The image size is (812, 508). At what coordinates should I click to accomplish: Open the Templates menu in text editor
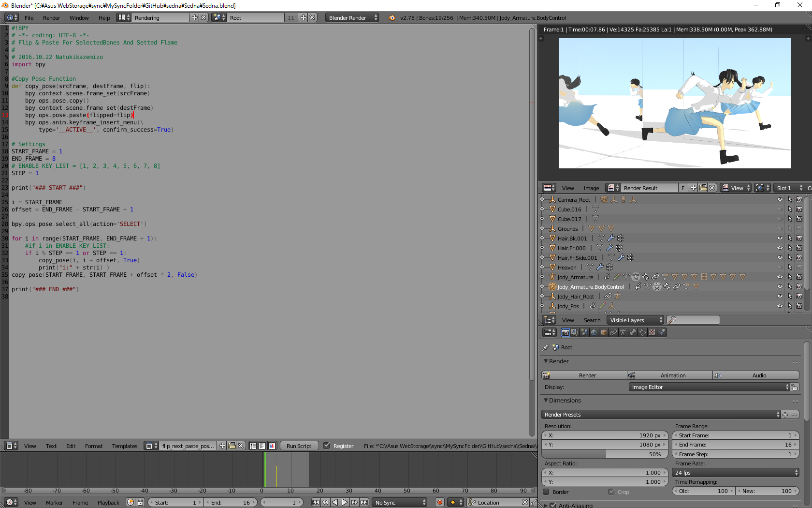click(125, 446)
